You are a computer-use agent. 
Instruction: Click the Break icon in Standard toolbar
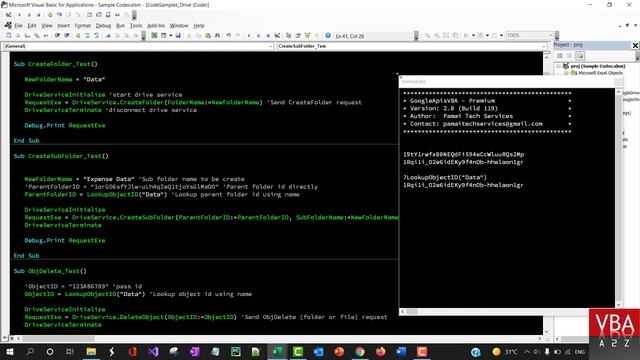point(258,36)
